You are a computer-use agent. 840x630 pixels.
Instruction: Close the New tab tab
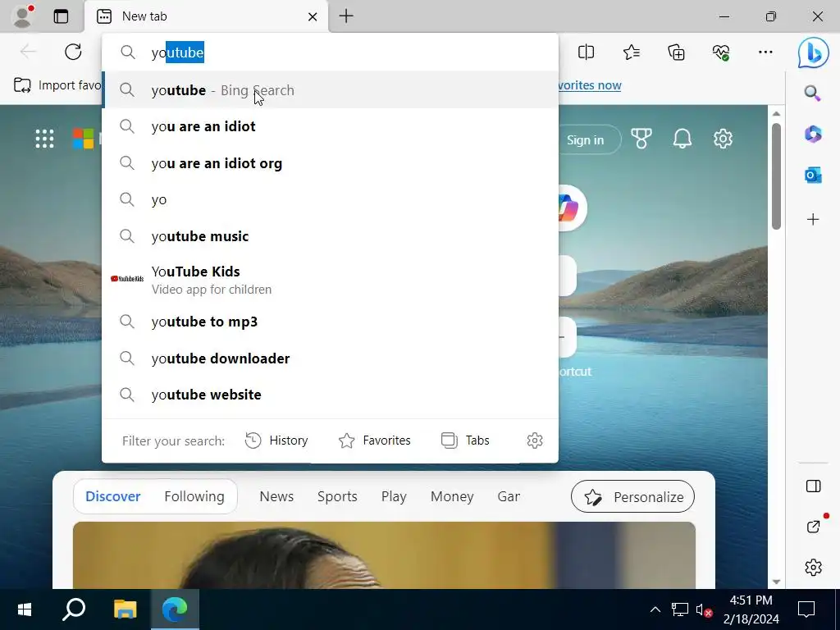pos(313,16)
